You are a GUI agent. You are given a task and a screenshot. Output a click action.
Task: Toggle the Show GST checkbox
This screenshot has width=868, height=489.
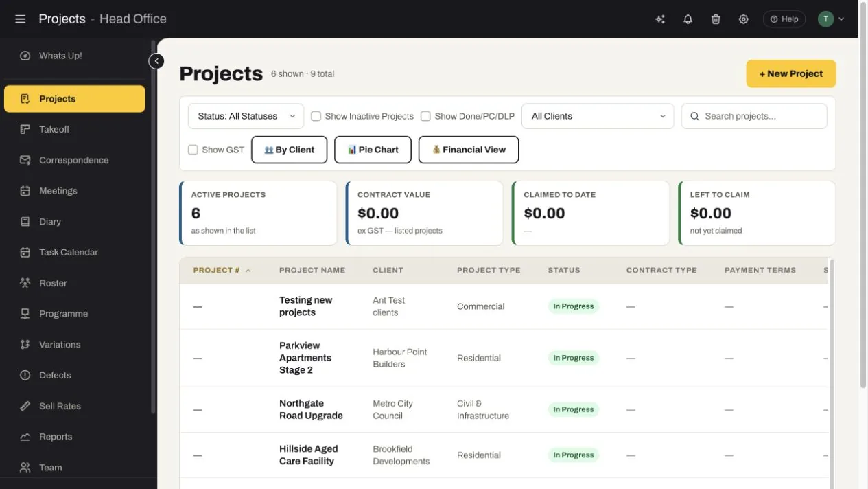coord(193,150)
